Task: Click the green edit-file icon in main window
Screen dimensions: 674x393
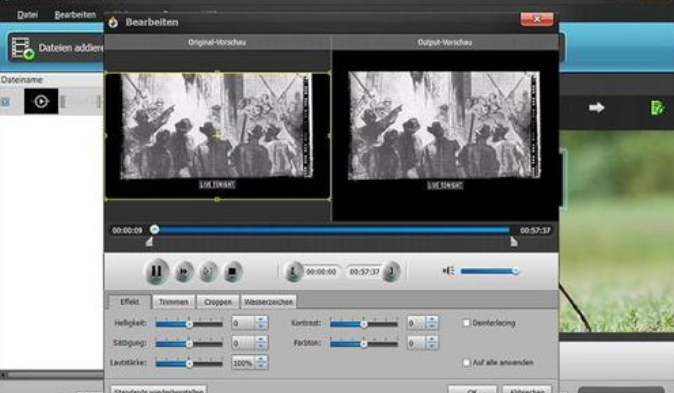Action: pos(657,107)
